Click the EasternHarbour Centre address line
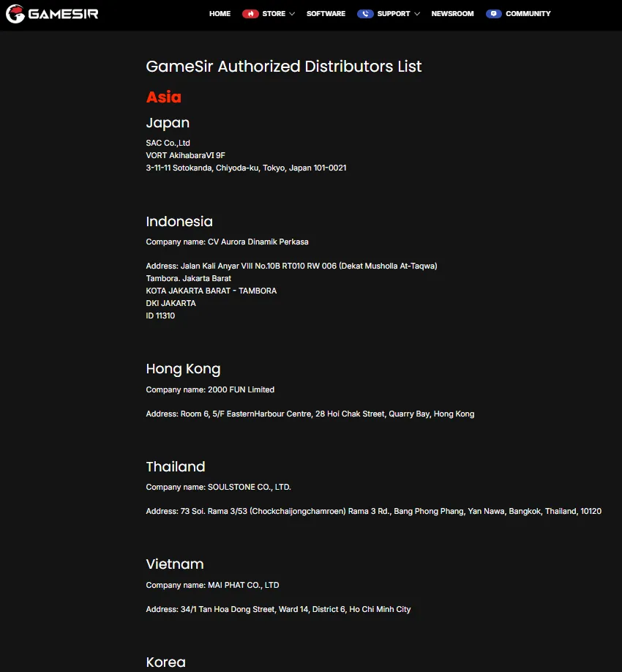Image resolution: width=622 pixels, height=672 pixels. coord(310,414)
